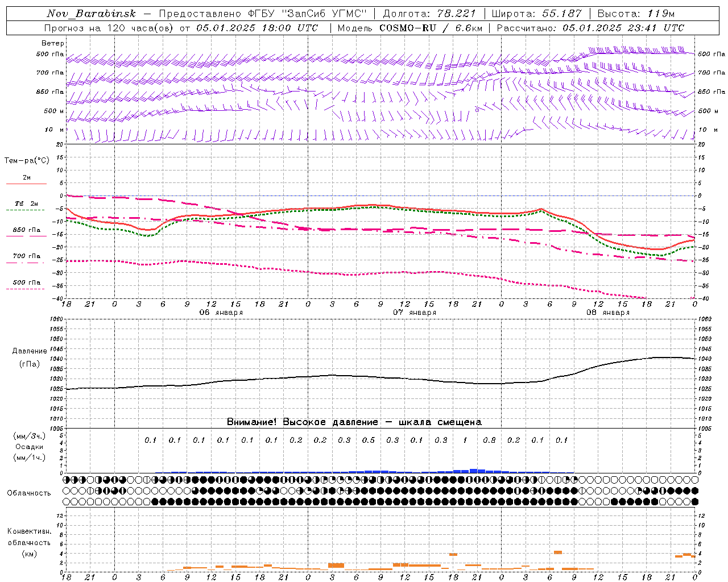Viewport: 728px width, 582px height.
Task: Click the forecast start 05.01.2025 18:00 UTC
Action: (x=257, y=28)
